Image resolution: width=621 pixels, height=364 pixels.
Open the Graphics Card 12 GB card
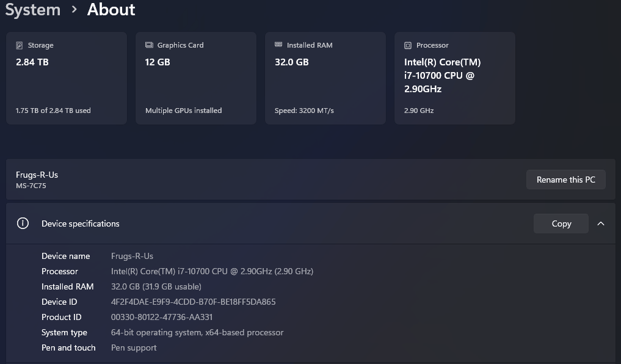tap(196, 78)
